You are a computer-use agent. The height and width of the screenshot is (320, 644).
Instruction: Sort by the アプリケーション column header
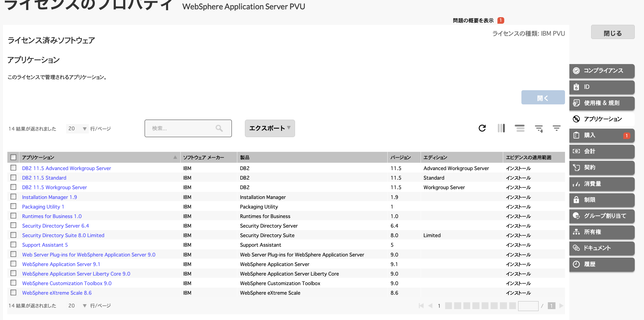99,157
